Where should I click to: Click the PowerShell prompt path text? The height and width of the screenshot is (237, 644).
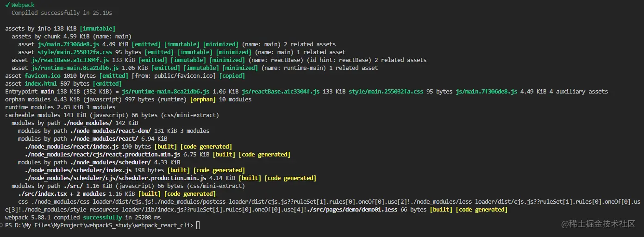click(x=99, y=225)
